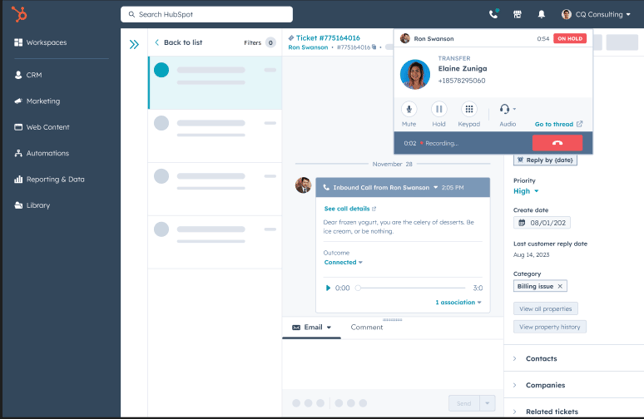Click the Go to thread link

pyautogui.click(x=558, y=124)
